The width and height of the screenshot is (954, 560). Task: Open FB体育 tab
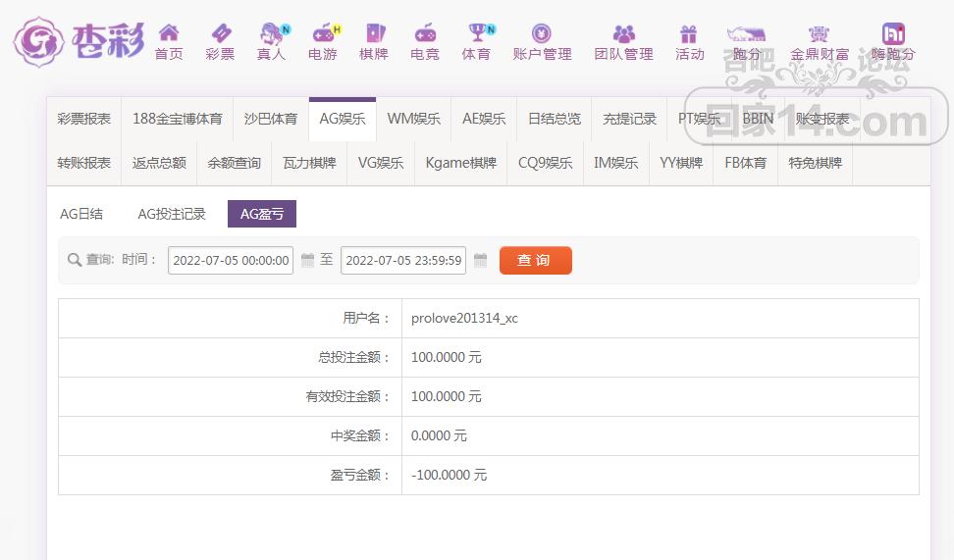(x=745, y=163)
